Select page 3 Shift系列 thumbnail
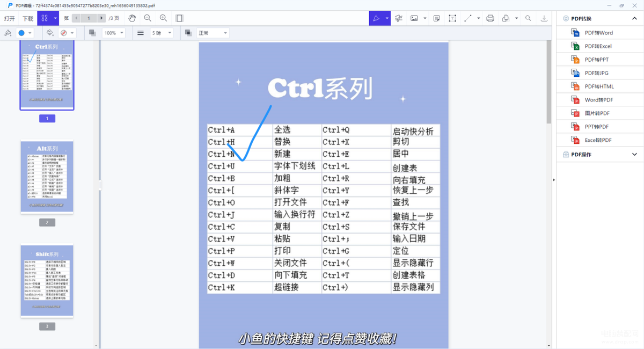 [x=47, y=281]
